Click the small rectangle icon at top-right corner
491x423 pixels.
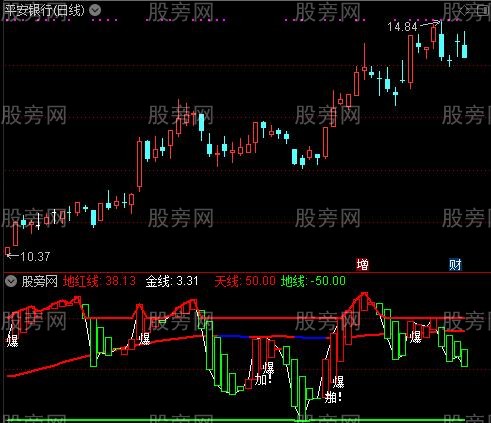tap(482, 10)
